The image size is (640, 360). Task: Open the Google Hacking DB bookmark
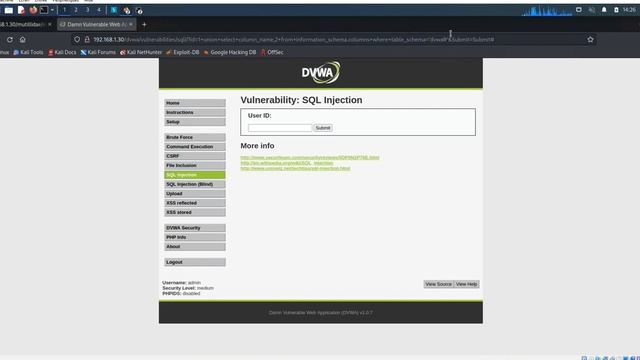coord(229,52)
